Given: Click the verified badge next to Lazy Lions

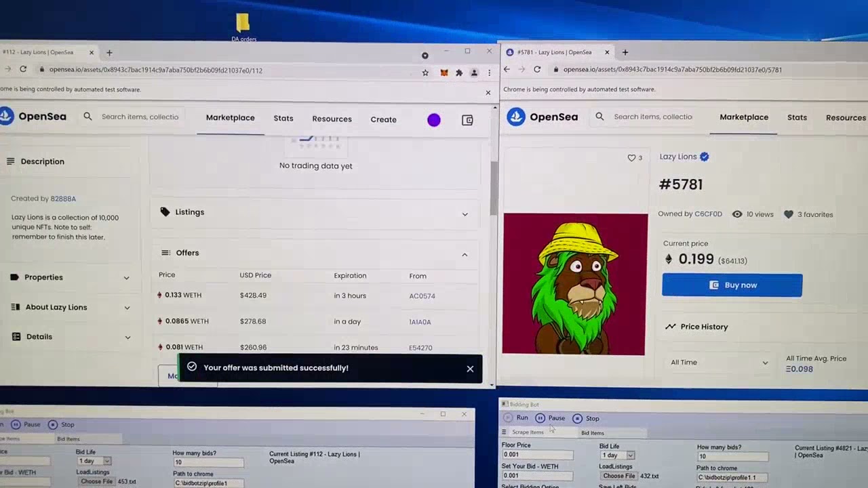Looking at the screenshot, I should 704,157.
